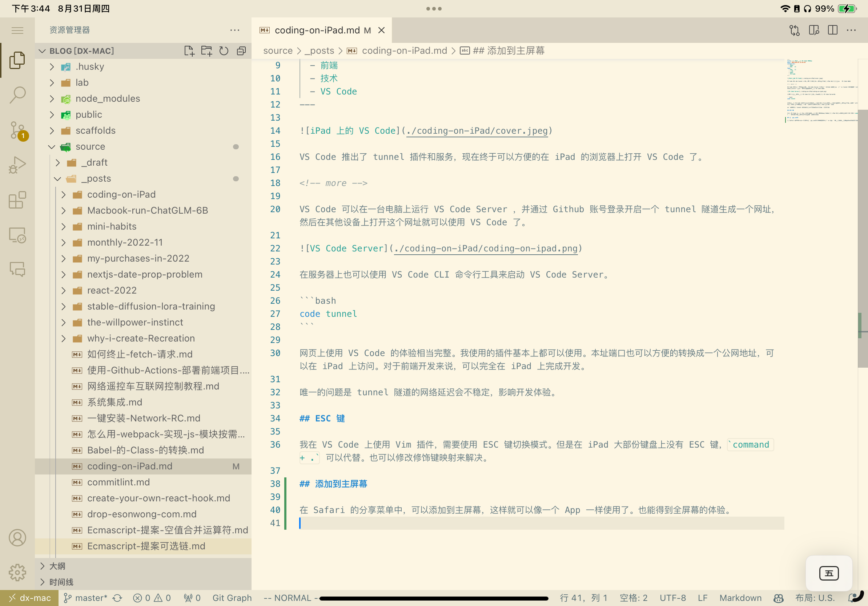The width and height of the screenshot is (868, 606).
Task: Switch to the coding-on-iPad.md tab
Action: pos(321,30)
